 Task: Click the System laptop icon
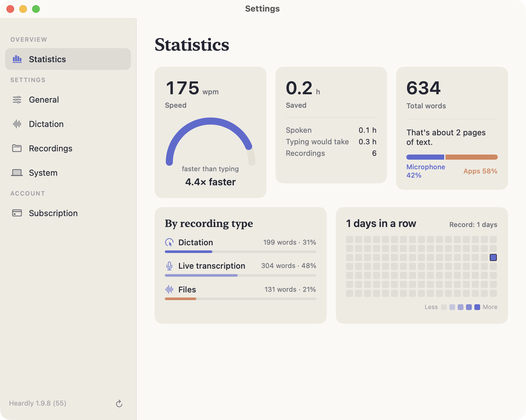click(17, 173)
